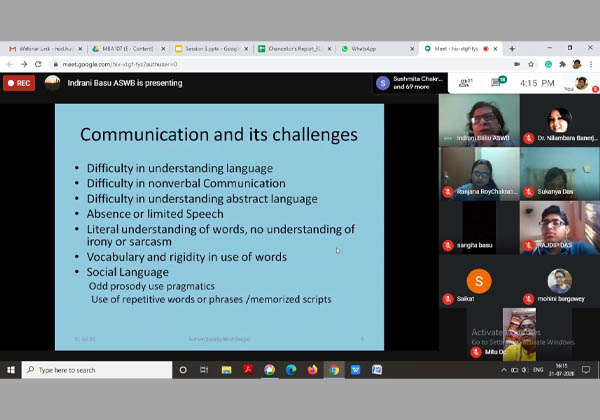
Task: Open Microsoft Edge from taskbar
Action: tap(291, 370)
